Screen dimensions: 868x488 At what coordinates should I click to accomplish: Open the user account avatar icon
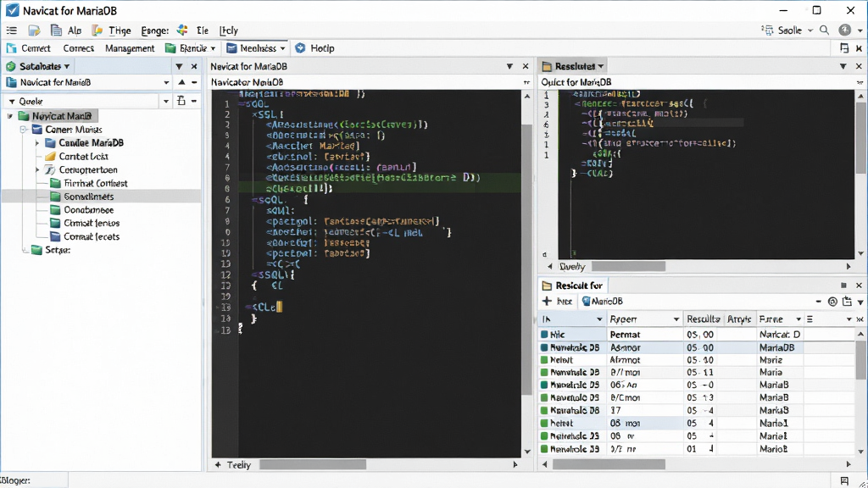[845, 30]
